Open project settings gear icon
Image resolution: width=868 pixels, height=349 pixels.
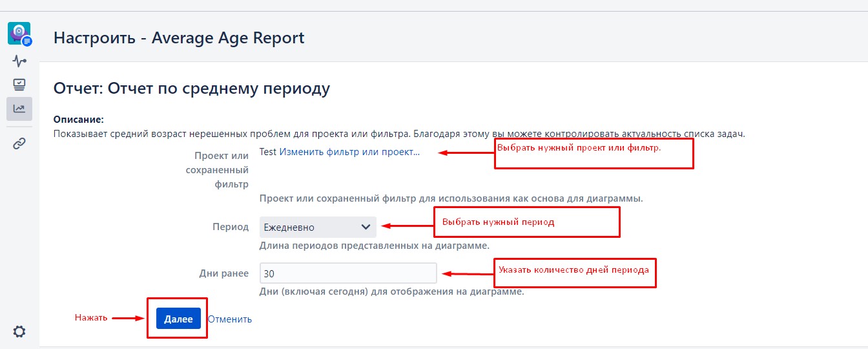coord(19,332)
